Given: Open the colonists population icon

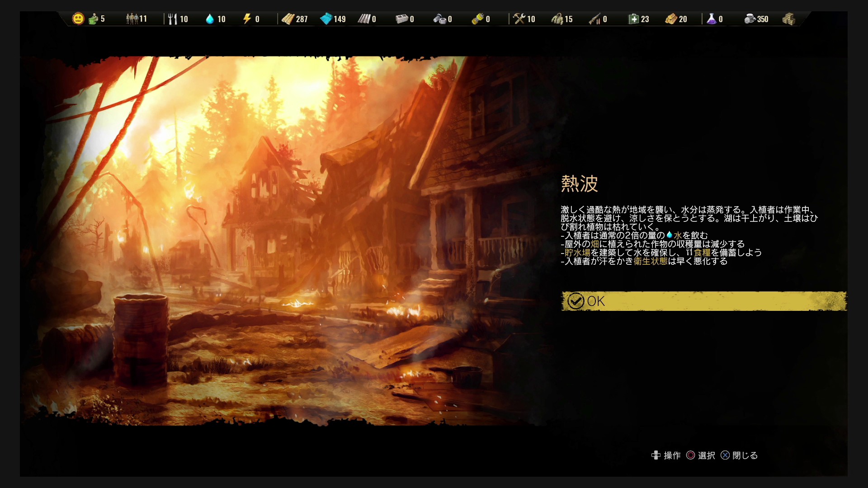Looking at the screenshot, I should coord(132,19).
